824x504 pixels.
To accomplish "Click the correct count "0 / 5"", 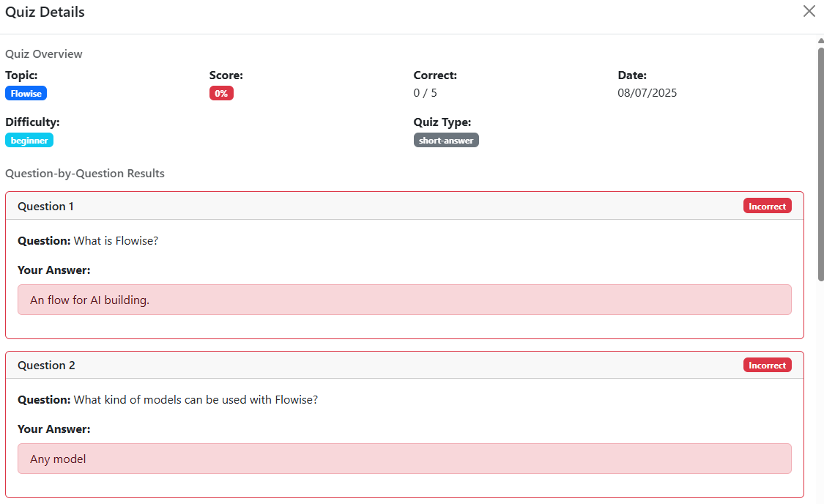I will (425, 93).
